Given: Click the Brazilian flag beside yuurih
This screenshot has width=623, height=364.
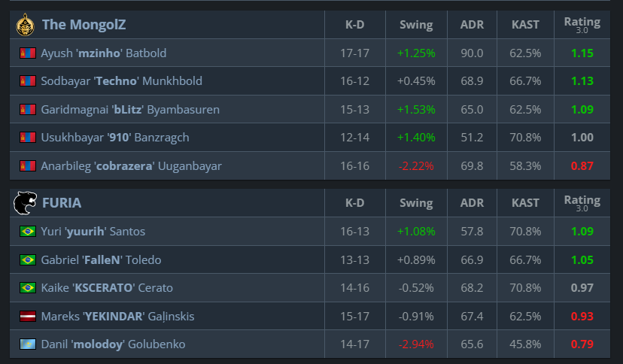Looking at the screenshot, I should tap(28, 232).
